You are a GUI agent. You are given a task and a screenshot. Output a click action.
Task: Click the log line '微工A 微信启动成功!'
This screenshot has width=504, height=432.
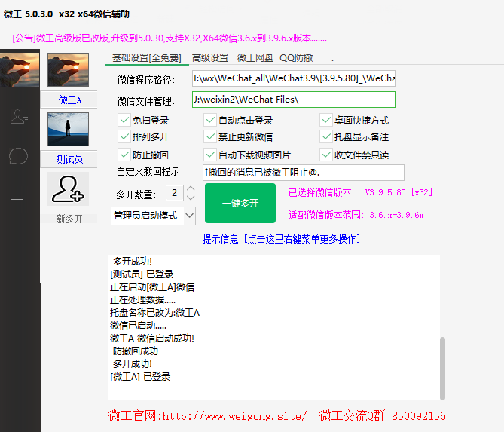152,339
